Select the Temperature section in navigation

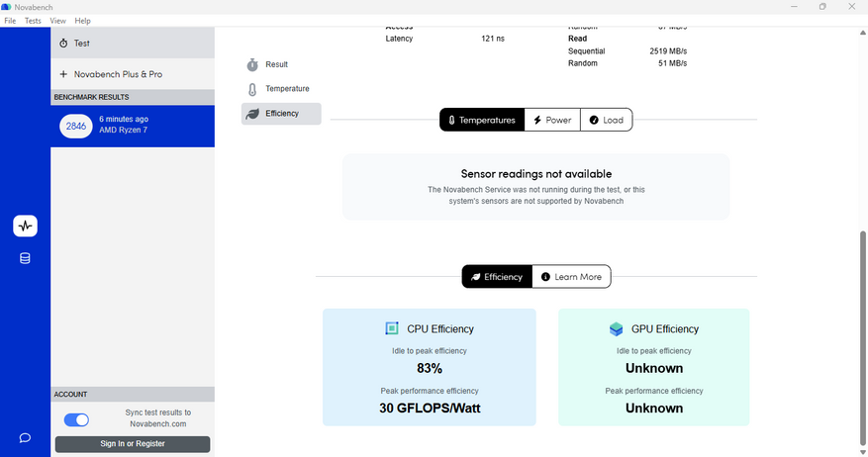click(x=287, y=89)
